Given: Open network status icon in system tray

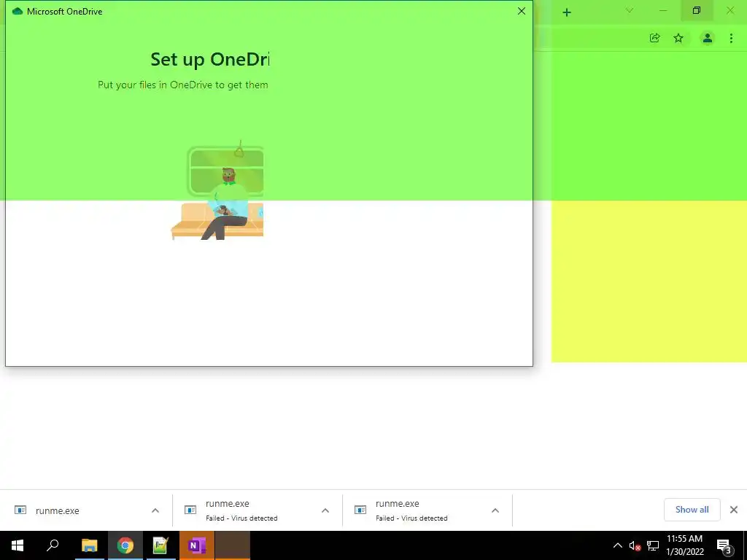Looking at the screenshot, I should [x=653, y=545].
